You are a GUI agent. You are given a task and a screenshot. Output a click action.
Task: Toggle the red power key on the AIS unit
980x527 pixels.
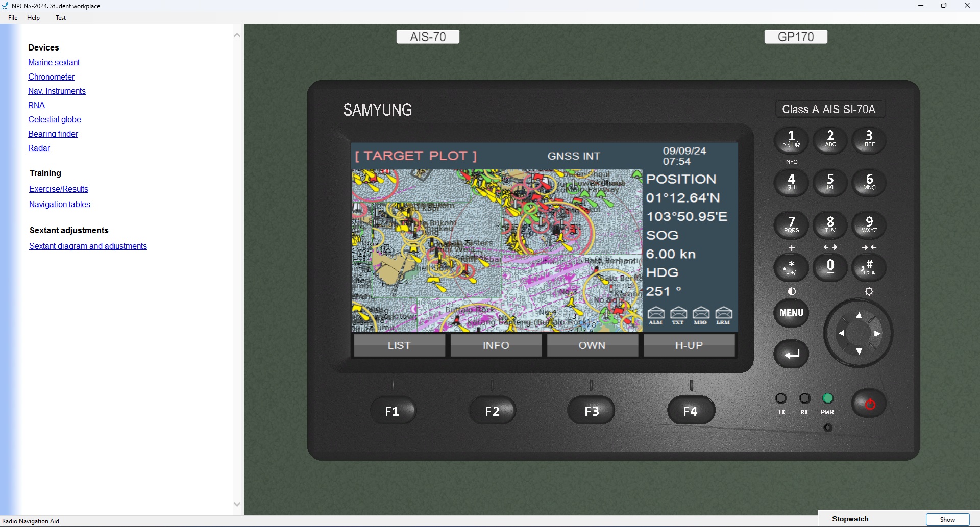(x=869, y=404)
